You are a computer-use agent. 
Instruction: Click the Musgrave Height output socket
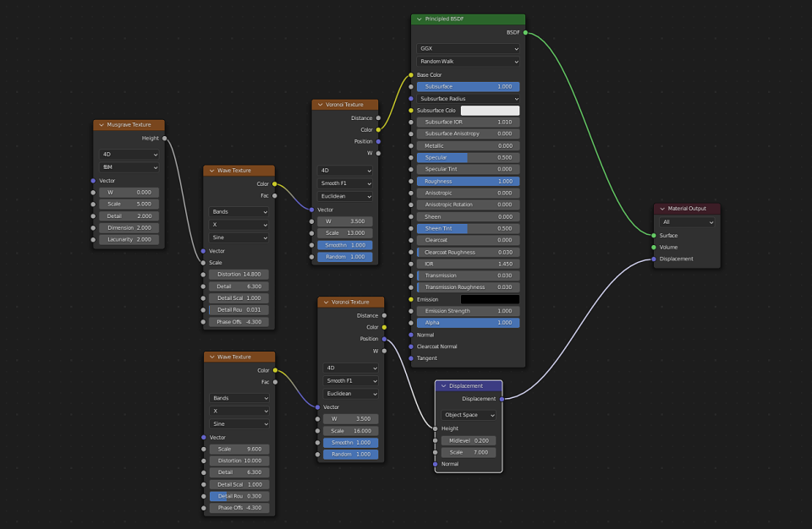(165, 139)
